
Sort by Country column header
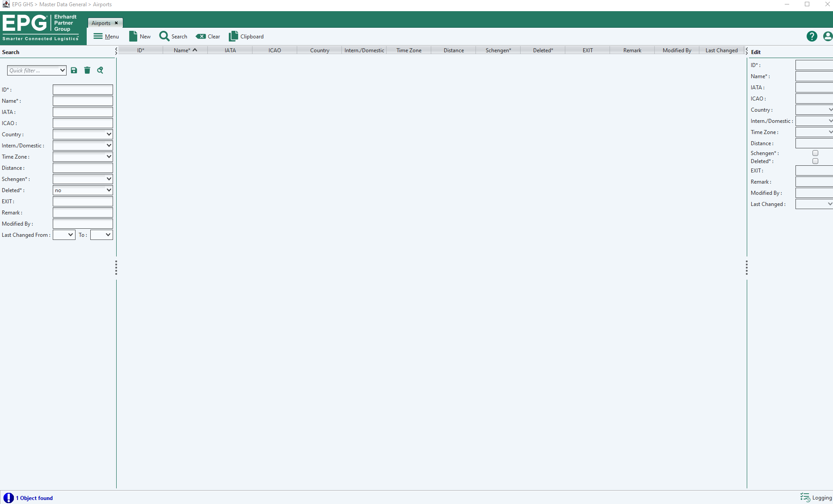coord(320,50)
